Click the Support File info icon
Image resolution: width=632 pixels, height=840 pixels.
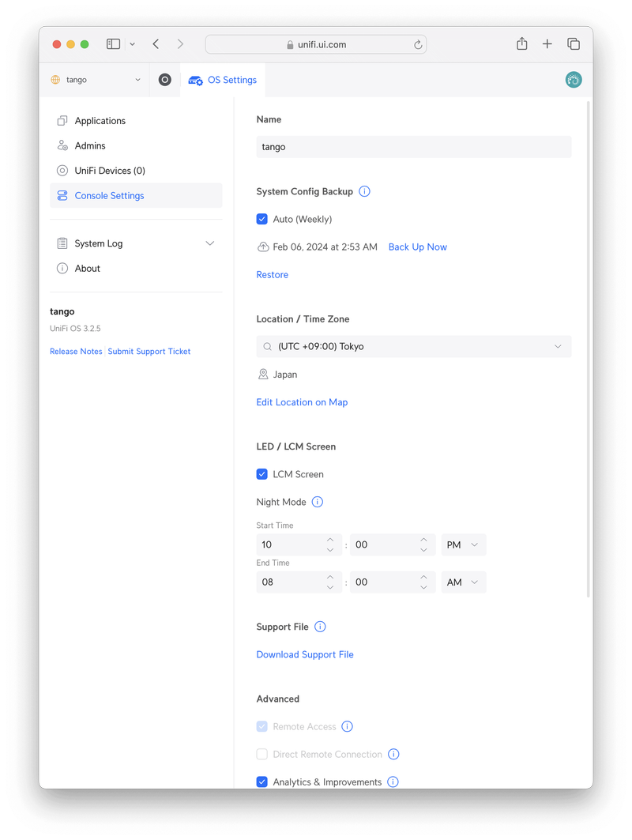point(320,627)
